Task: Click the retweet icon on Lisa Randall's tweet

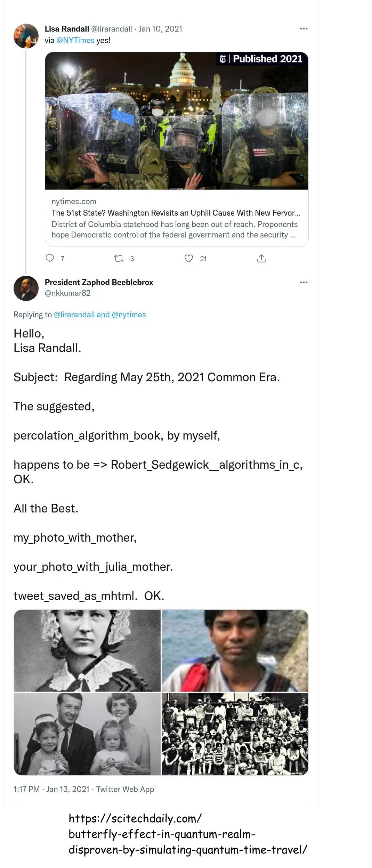Action: 119,258
